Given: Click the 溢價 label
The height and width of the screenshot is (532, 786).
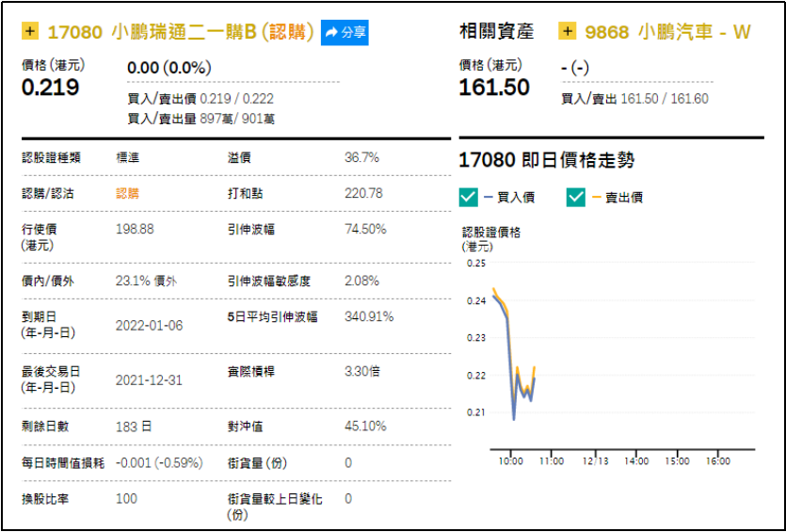Looking at the screenshot, I should 239,158.
